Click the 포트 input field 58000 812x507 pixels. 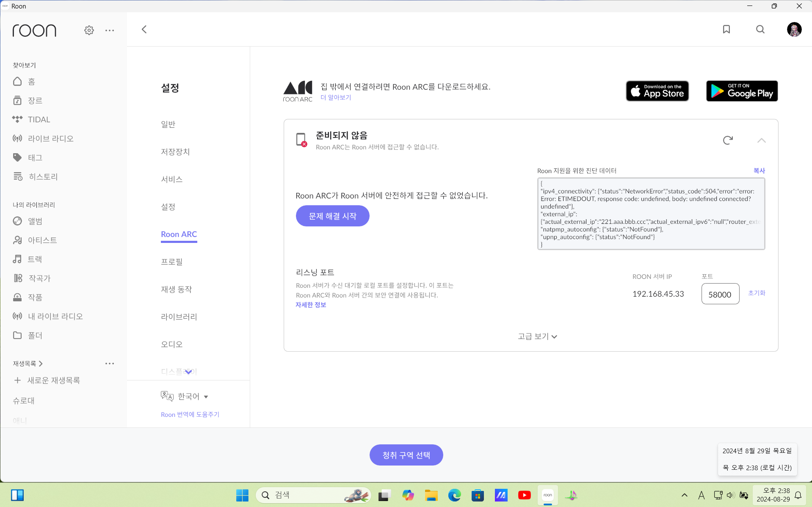(x=720, y=294)
